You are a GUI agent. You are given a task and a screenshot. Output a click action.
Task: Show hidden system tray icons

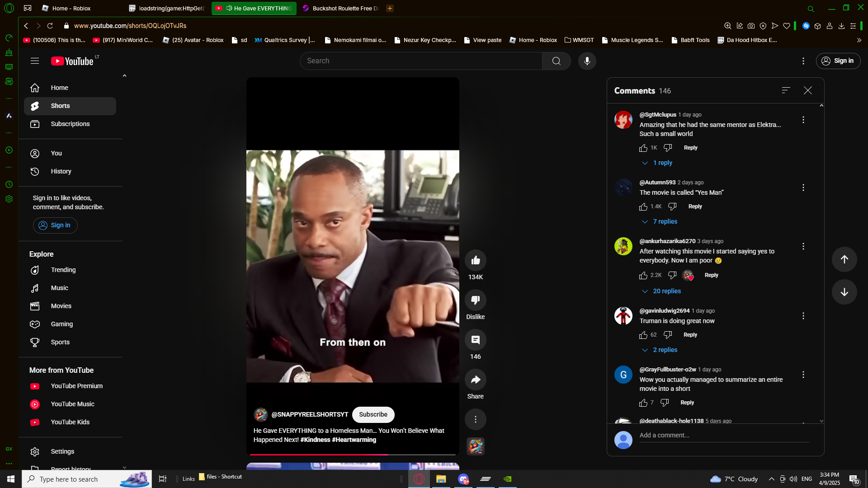tap(771, 479)
